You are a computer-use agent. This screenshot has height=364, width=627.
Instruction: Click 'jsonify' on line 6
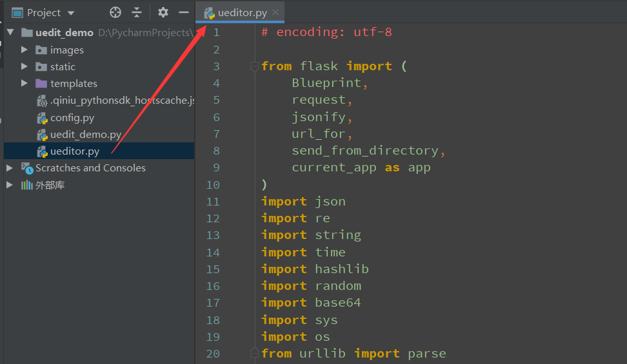click(319, 117)
